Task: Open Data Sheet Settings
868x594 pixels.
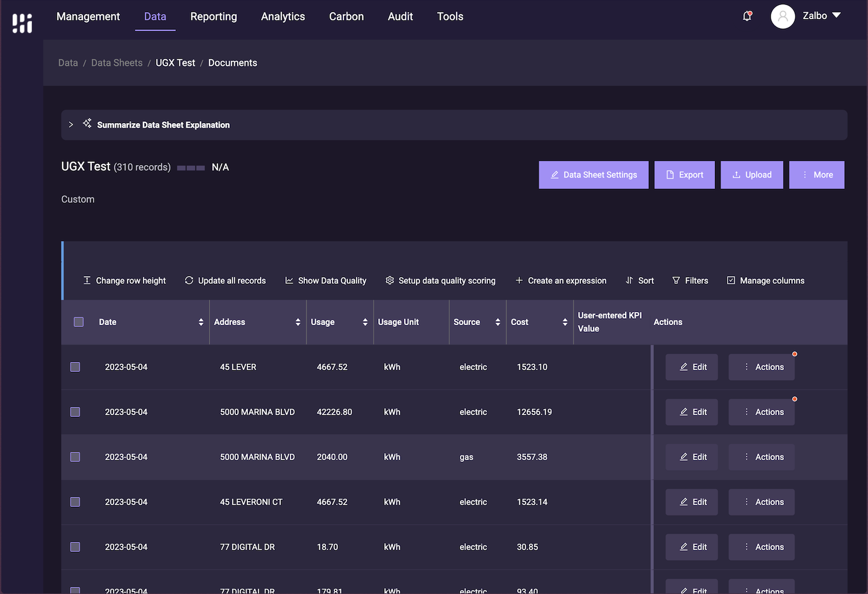Action: click(x=594, y=175)
